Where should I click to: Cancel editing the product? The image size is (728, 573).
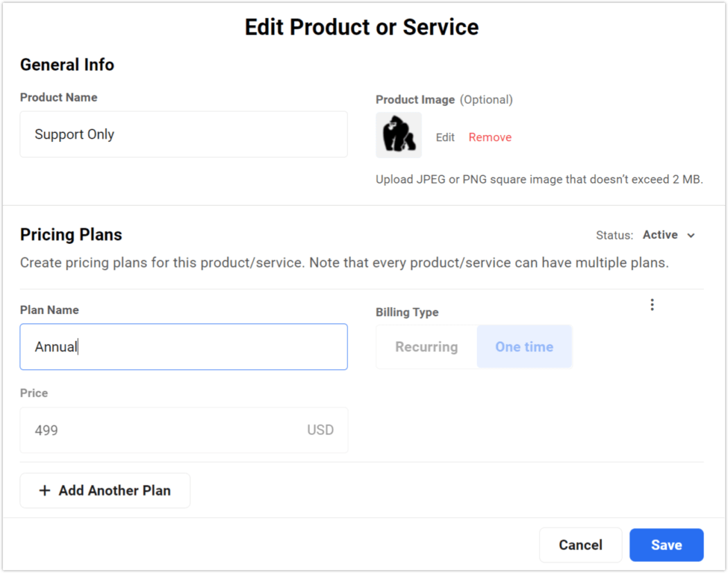[x=580, y=545]
